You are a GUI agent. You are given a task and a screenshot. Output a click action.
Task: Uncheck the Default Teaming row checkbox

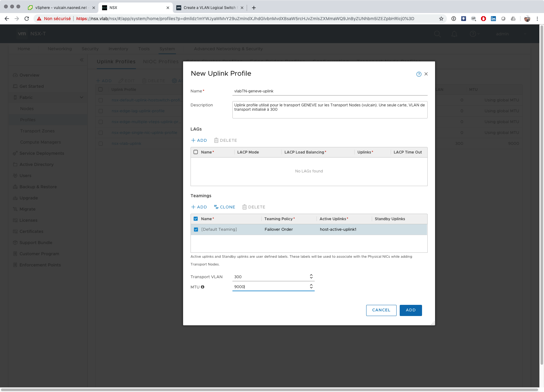[196, 229]
